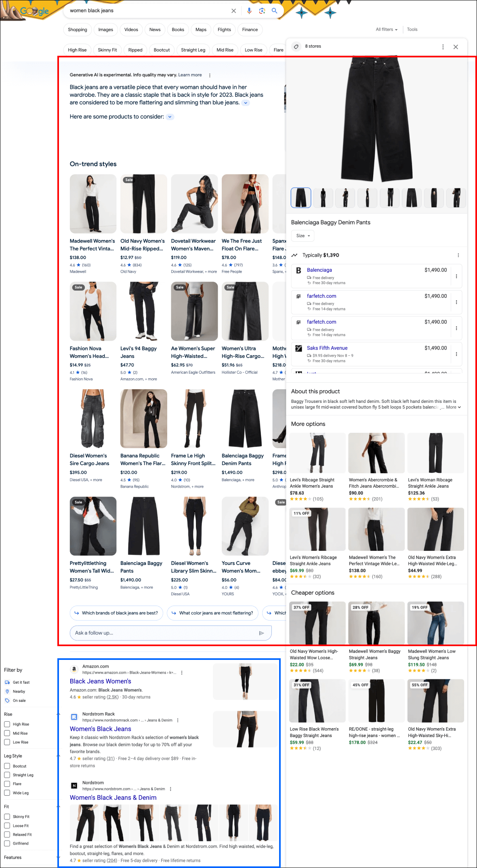Click the Get it fast truck icon
Screen dimensions: 477x868
pos(7,682)
